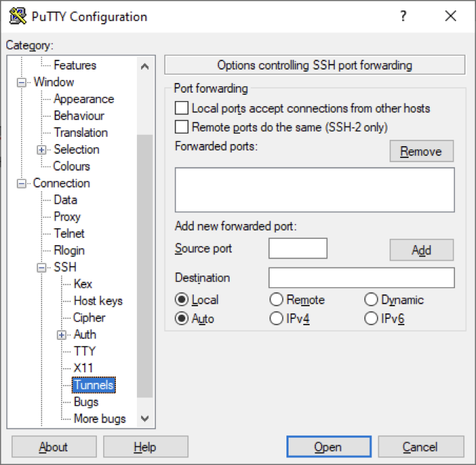The height and width of the screenshot is (465, 476).
Task: Click the question mark help icon
Action: (403, 15)
